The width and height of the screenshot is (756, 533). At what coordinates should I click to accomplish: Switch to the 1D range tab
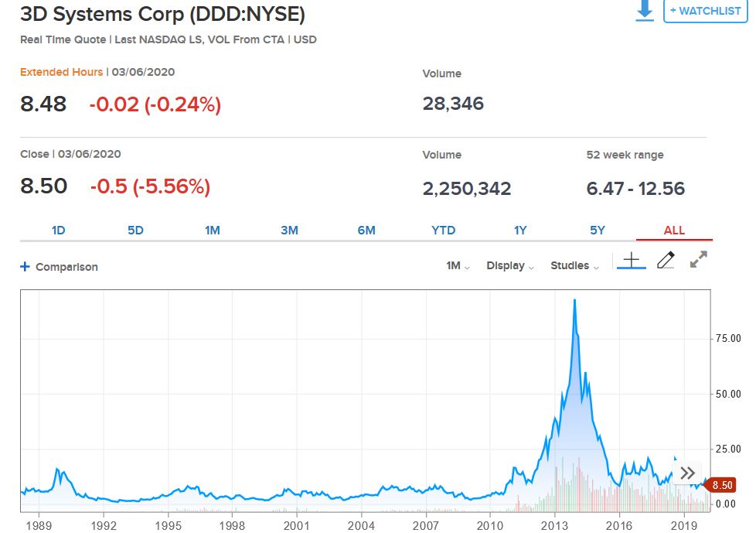point(59,231)
